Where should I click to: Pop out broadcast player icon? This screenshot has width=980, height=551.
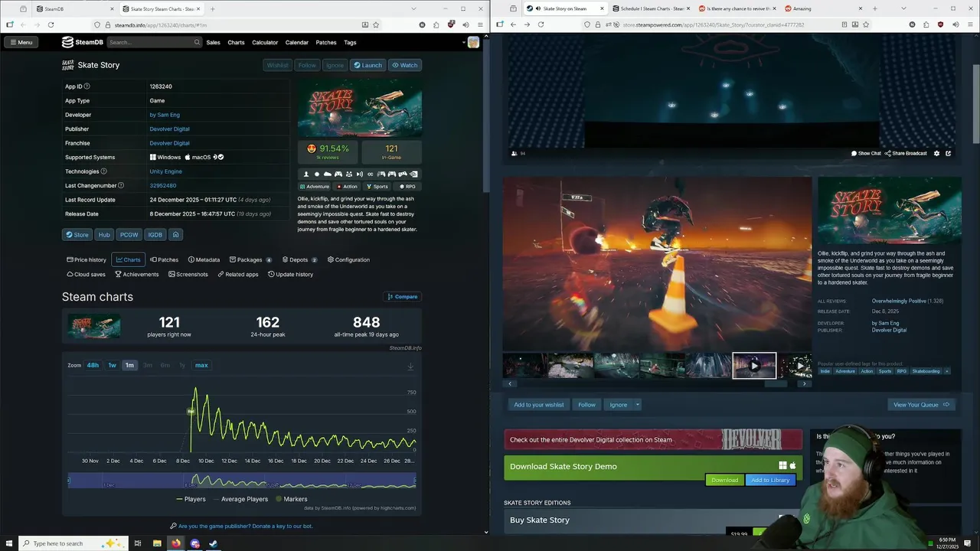[x=948, y=153]
